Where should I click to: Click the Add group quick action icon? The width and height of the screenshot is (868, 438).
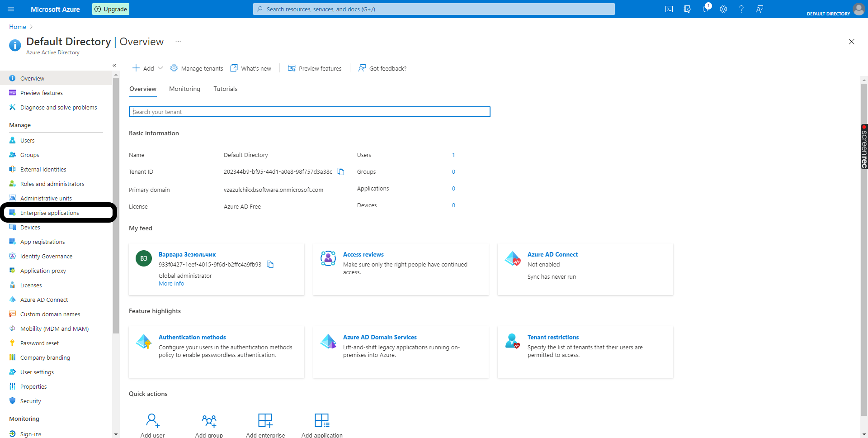coord(209,420)
